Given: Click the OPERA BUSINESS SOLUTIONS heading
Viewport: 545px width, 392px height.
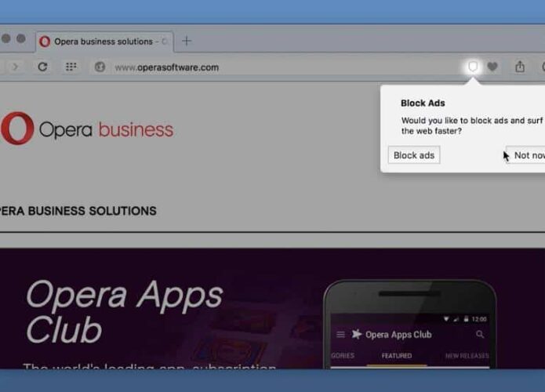Looking at the screenshot, I should click(x=78, y=211).
